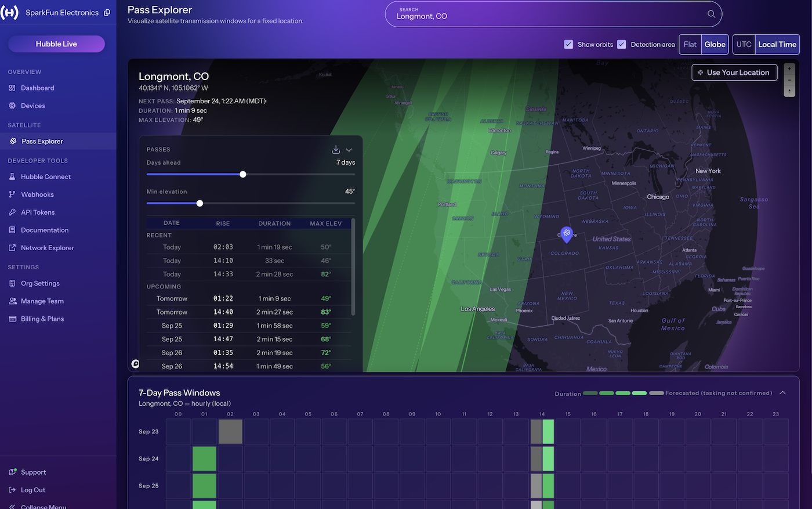
Task: Open Network Explorer from the sidebar
Action: pos(48,248)
